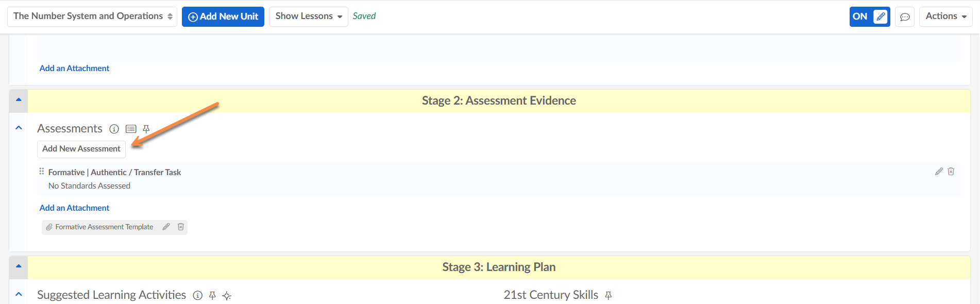Pin the 21st Century Skills section
This screenshot has width=980, height=304.
609,295
